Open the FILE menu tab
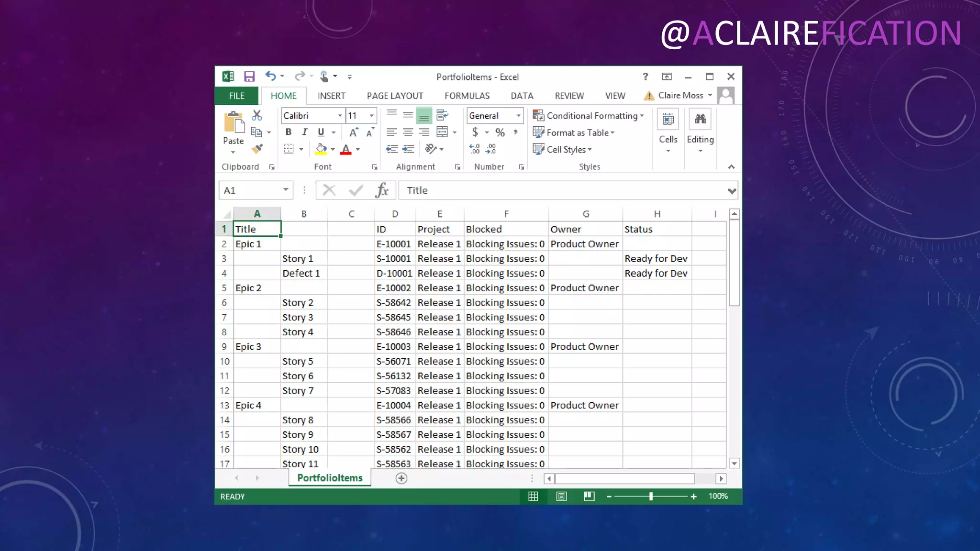The height and width of the screenshot is (551, 980). [x=236, y=96]
